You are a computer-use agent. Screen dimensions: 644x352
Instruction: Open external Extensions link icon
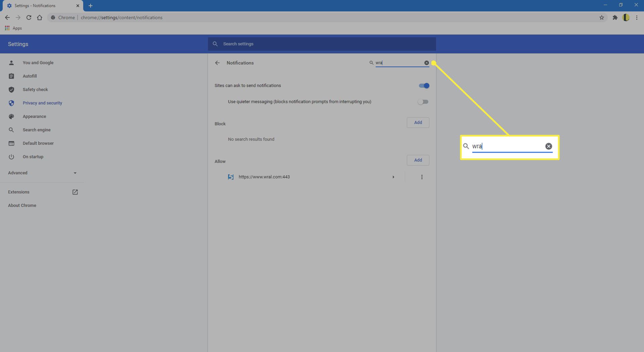coord(75,192)
